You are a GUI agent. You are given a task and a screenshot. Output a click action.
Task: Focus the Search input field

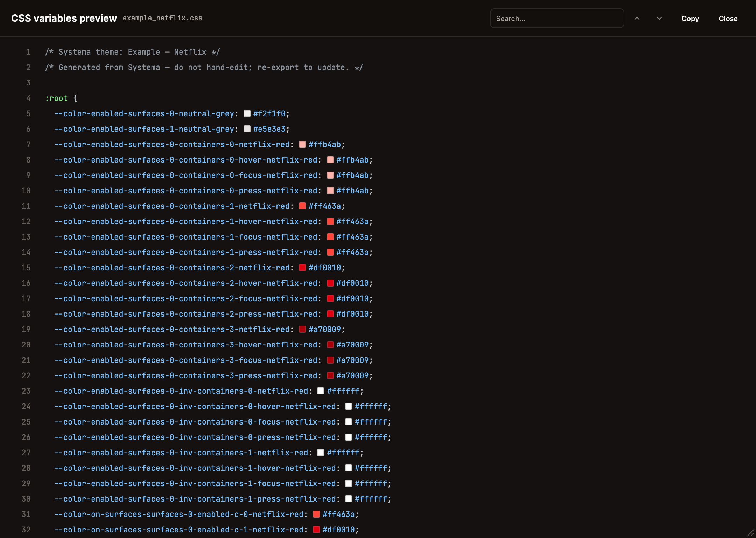557,18
